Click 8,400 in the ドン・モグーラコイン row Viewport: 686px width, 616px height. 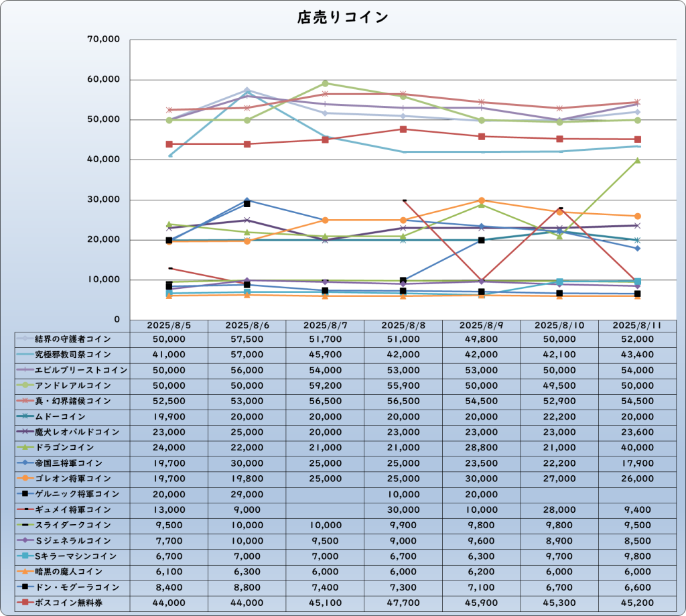coord(169,588)
